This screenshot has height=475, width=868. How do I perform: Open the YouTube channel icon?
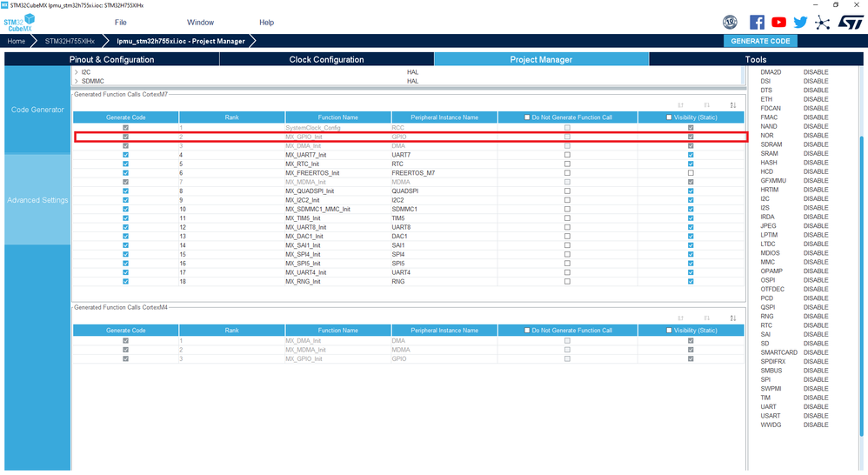click(778, 22)
